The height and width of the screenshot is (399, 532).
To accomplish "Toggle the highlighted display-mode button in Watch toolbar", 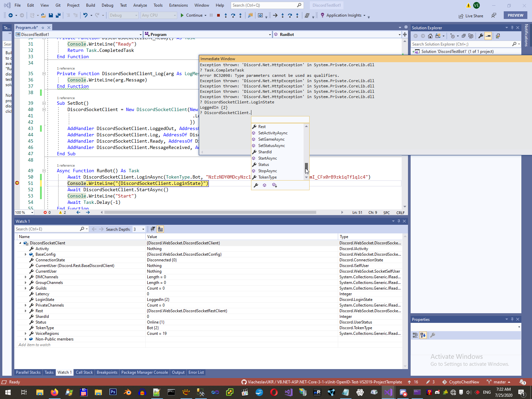I will pos(160,229).
